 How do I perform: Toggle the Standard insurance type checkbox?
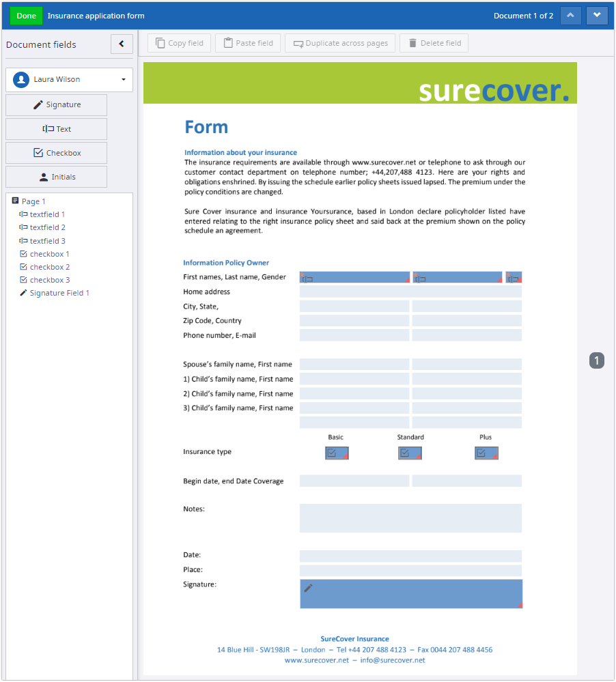tap(409, 452)
